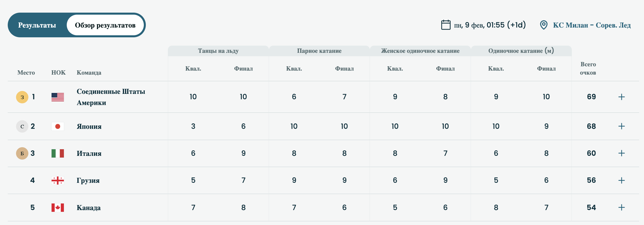The width and height of the screenshot is (644, 225).
Task: Expand Japan's row with the plus
Action: [621, 126]
